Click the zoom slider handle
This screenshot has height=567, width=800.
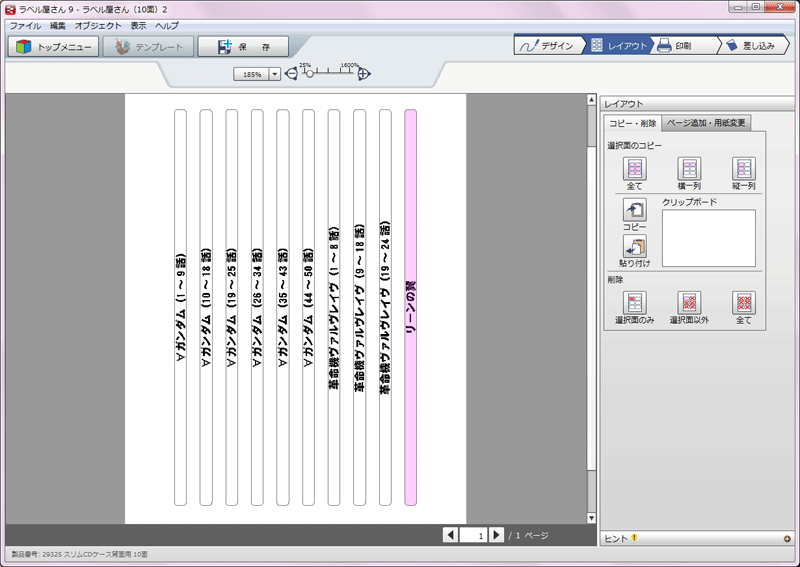309,74
